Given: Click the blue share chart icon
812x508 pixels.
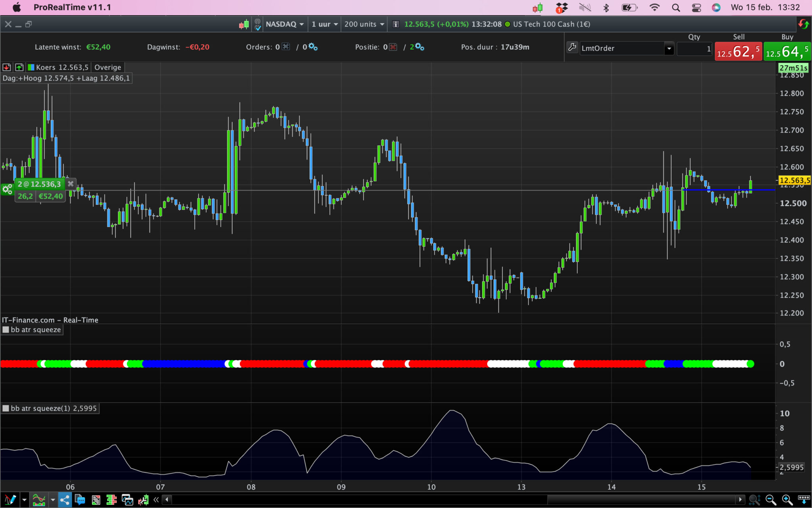Looking at the screenshot, I should point(65,500).
